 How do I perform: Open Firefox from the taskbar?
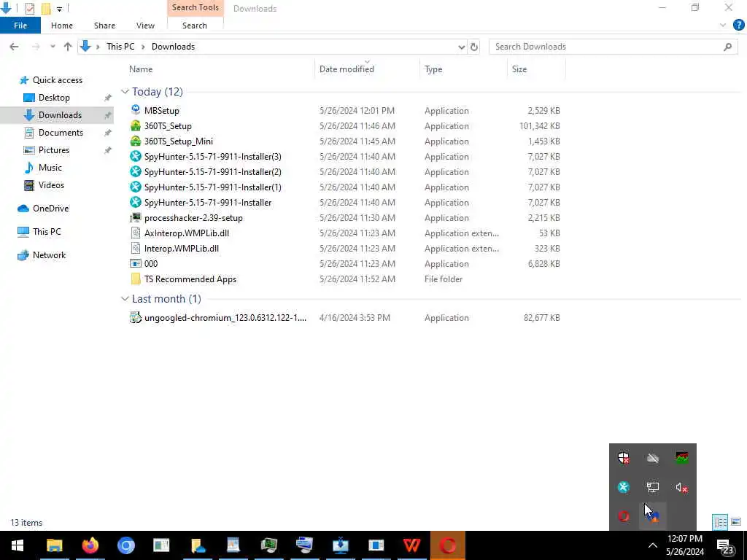coord(90,545)
